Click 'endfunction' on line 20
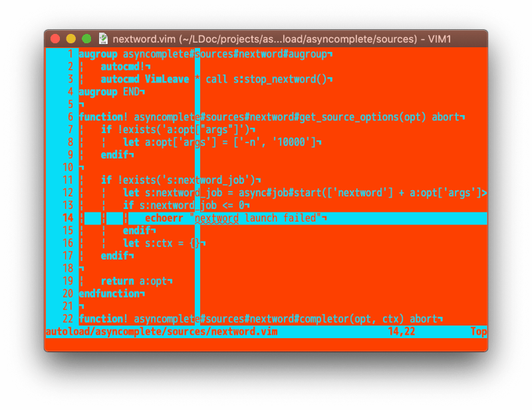 point(109,294)
